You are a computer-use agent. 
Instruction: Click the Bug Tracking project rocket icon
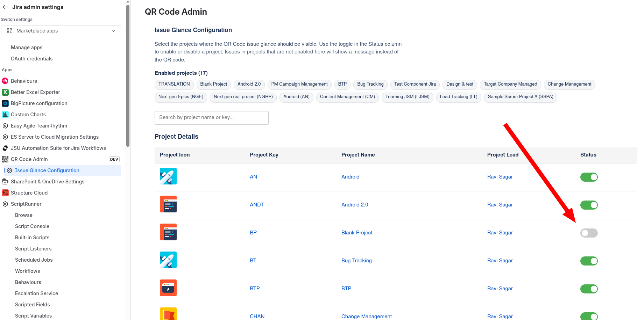tap(168, 260)
